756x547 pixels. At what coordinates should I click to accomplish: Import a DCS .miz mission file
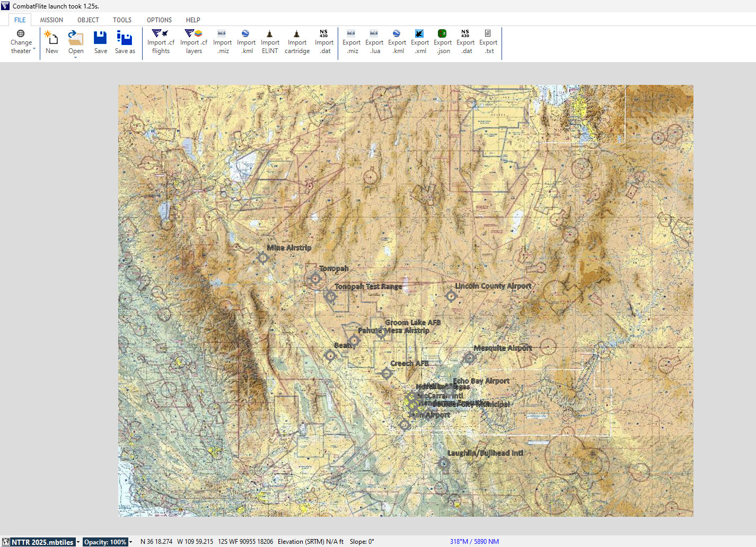(222, 41)
